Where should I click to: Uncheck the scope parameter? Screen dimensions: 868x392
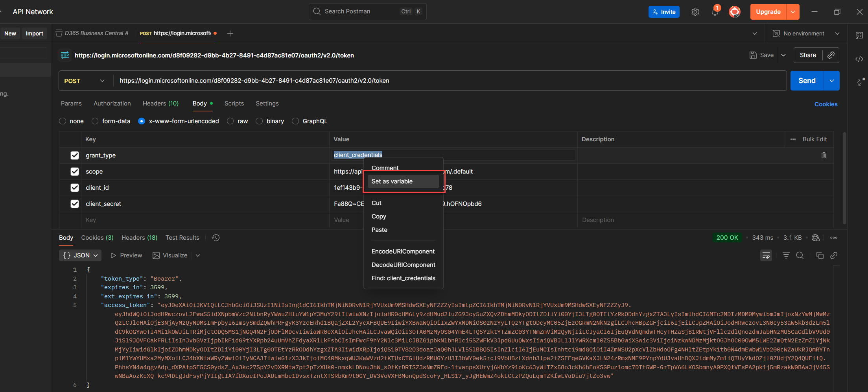click(75, 172)
